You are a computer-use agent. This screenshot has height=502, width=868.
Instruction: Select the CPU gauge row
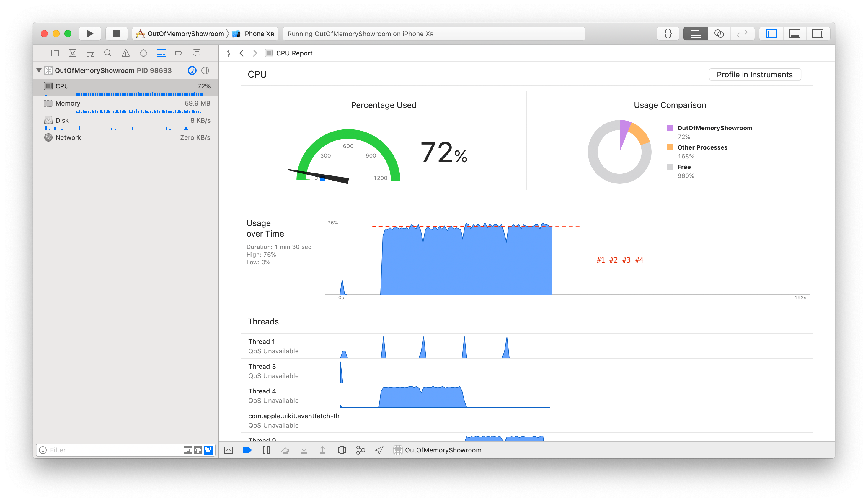point(126,88)
